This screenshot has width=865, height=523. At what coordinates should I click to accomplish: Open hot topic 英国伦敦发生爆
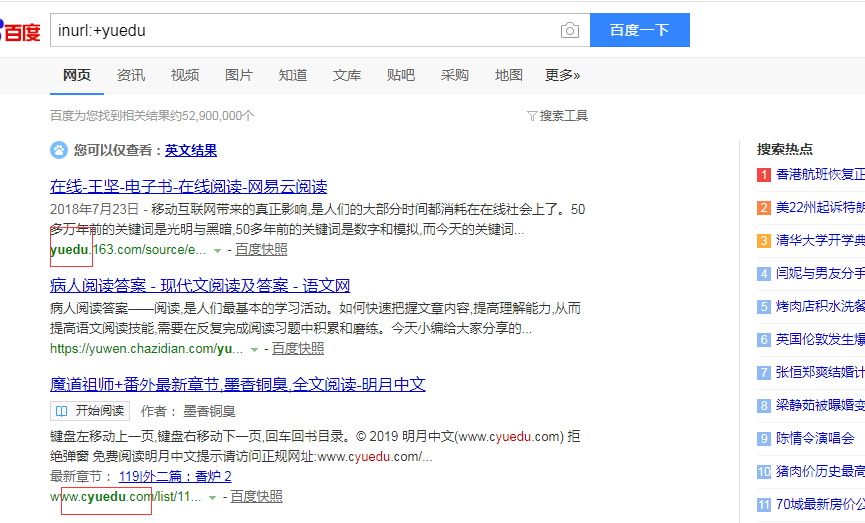[820, 340]
